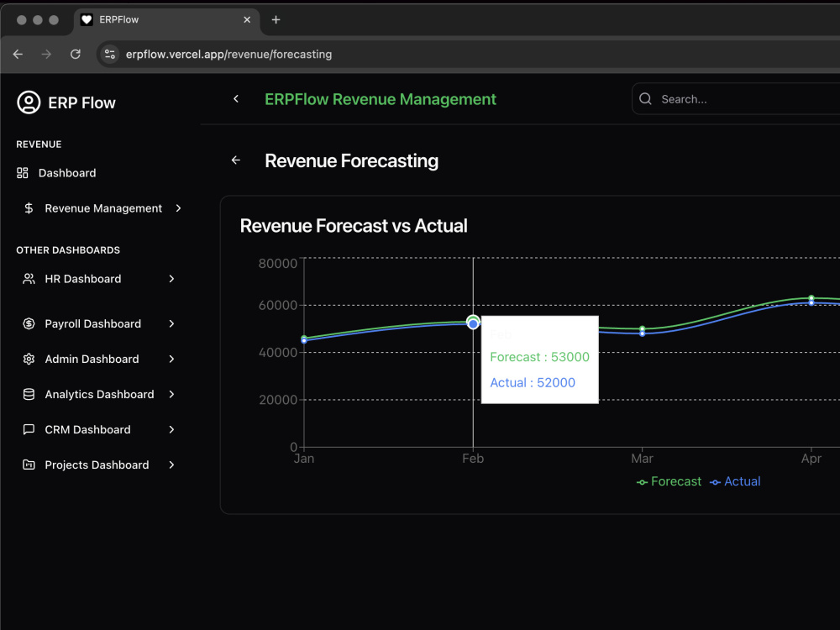Click the 'Revenue Forecasting' page title

click(351, 160)
